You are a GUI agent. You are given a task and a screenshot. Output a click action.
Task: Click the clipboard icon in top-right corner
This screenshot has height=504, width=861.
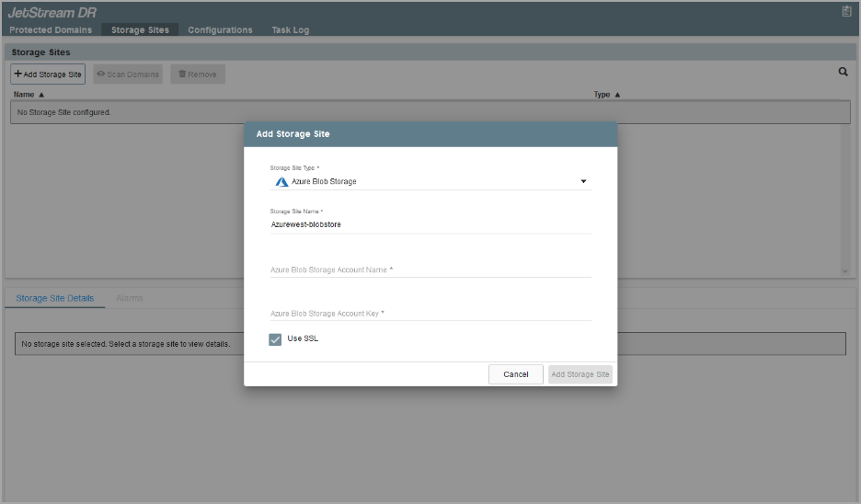click(846, 11)
